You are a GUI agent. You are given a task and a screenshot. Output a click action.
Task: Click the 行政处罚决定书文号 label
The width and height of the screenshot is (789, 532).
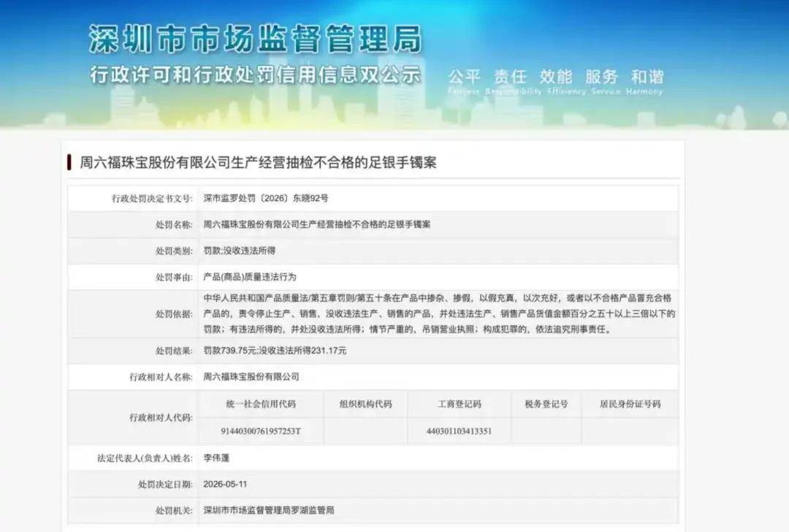tap(152, 199)
